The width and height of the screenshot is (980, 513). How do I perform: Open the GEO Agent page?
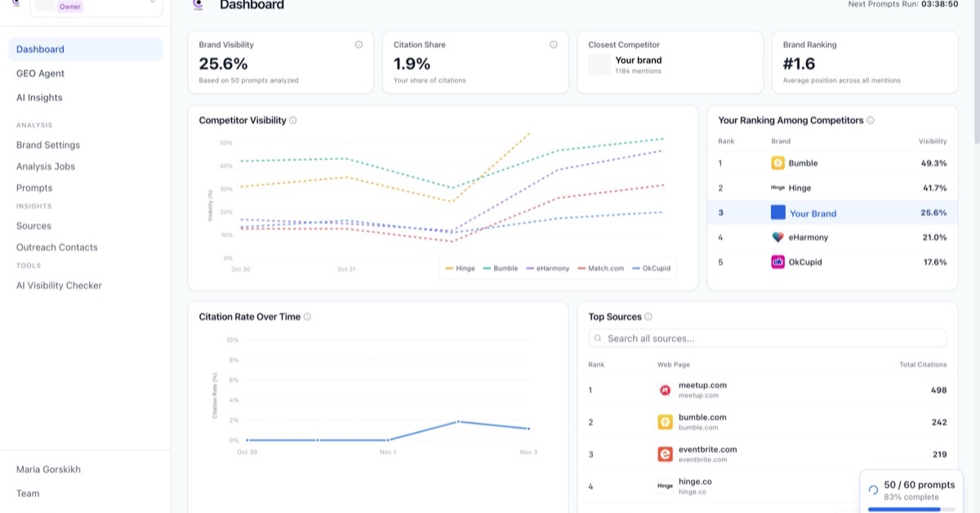click(x=40, y=74)
